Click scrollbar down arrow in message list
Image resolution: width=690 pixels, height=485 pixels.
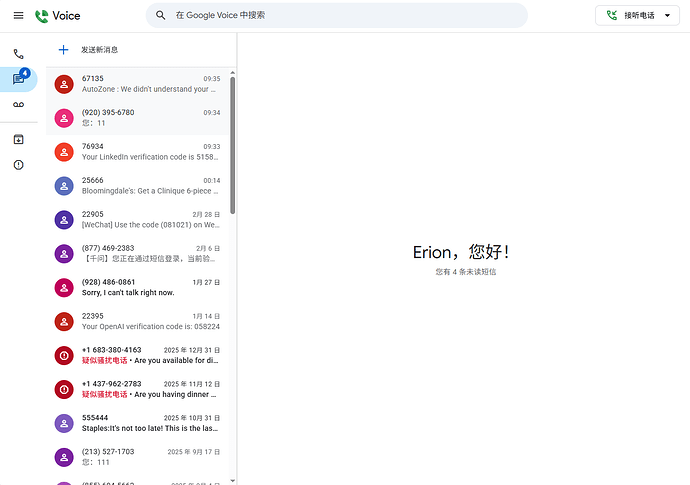[232, 481]
